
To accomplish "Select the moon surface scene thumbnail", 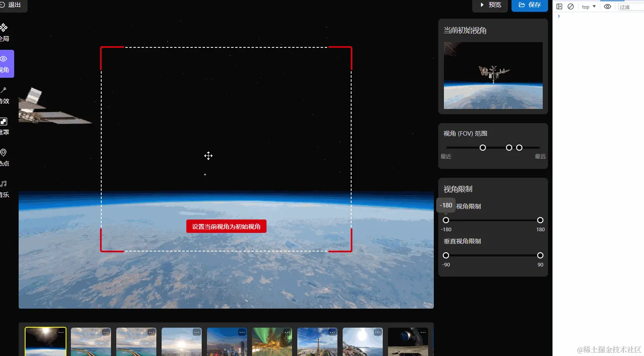I will pyautogui.click(x=408, y=342).
